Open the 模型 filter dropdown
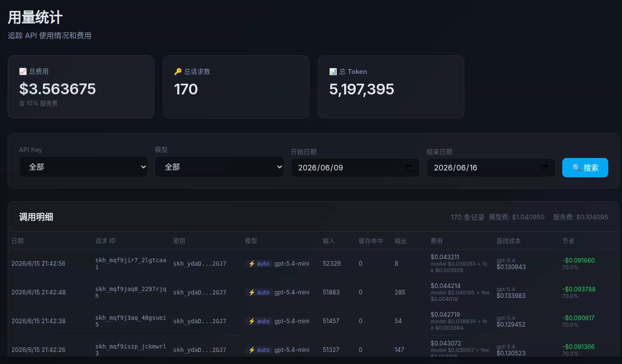The width and height of the screenshot is (622, 364). (x=220, y=167)
